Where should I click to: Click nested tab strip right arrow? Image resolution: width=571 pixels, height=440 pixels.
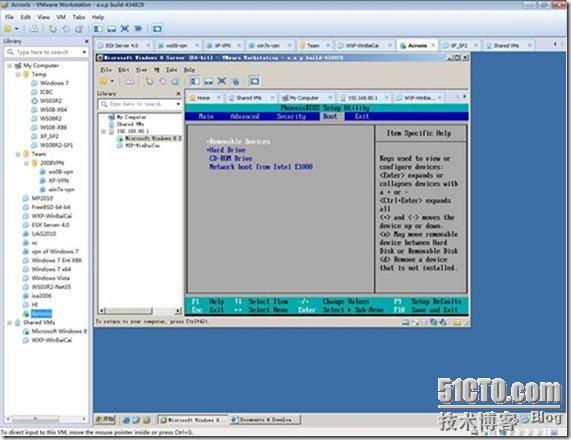coord(464,97)
